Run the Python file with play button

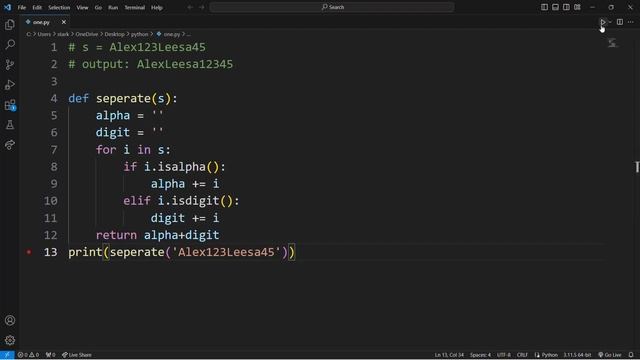pos(602,22)
